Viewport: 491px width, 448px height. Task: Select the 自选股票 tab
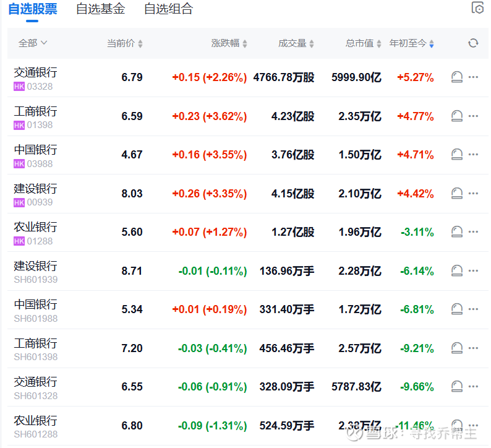(x=33, y=9)
